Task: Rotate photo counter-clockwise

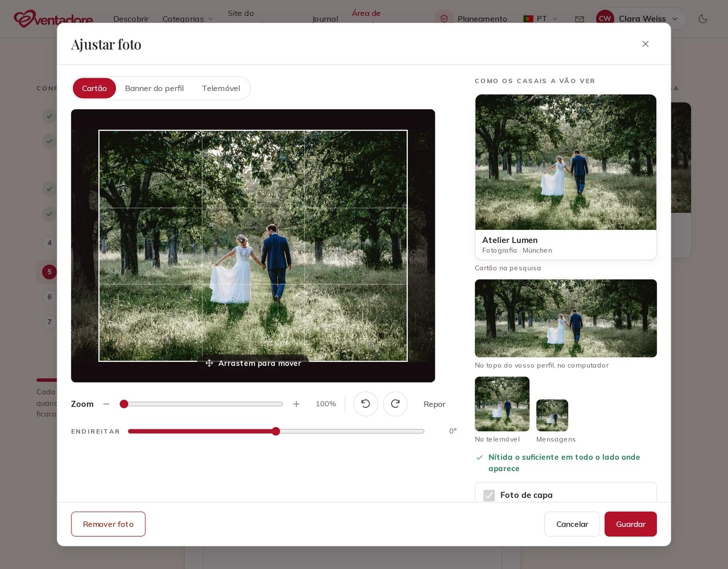Action: 365,404
